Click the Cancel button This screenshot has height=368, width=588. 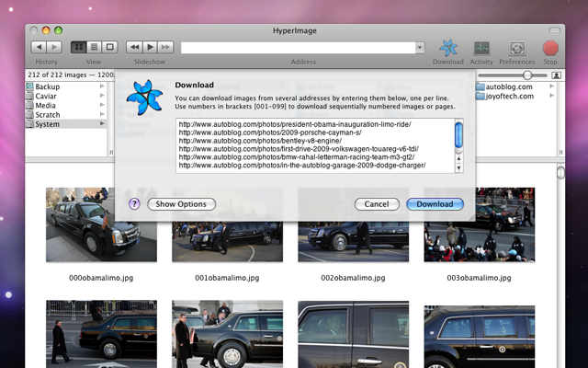tap(376, 204)
